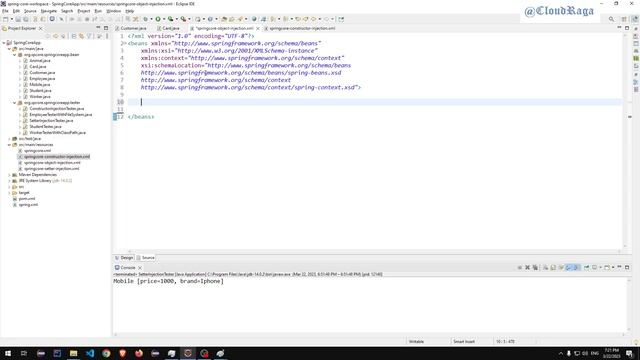Screen dimensions: 640x360
Task: Open the Window menu
Action: click(113, 11)
